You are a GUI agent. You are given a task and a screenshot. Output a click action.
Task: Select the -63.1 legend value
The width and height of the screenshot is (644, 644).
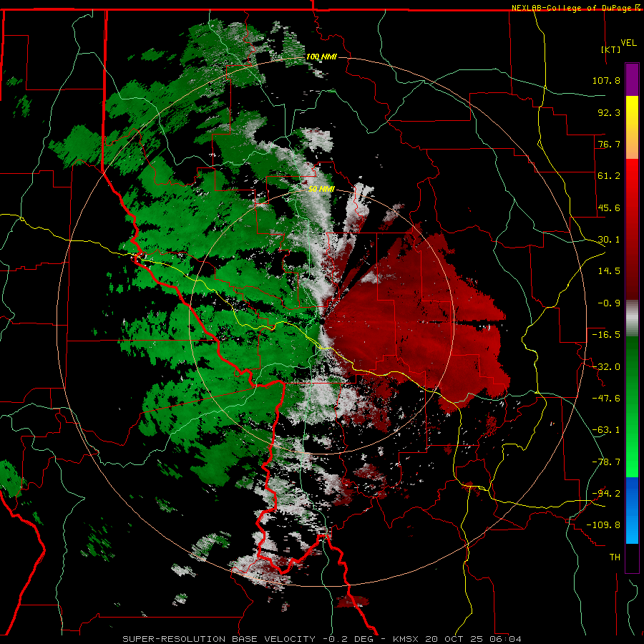click(x=606, y=430)
